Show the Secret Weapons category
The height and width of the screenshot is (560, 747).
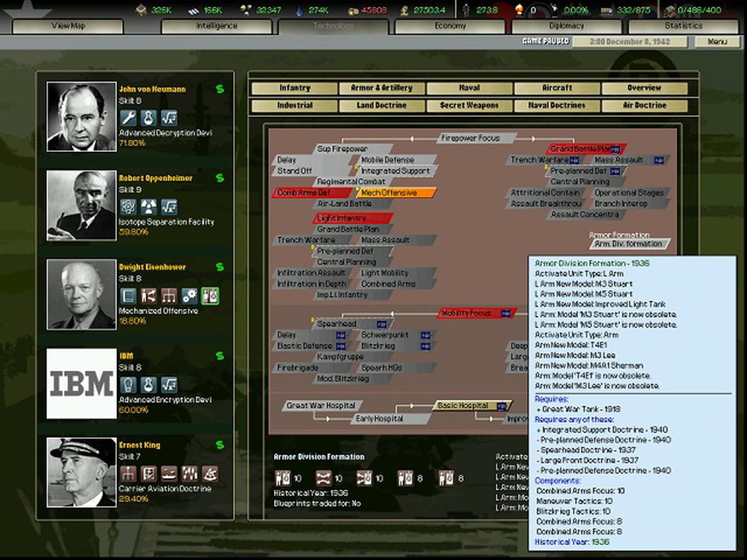[x=469, y=106]
